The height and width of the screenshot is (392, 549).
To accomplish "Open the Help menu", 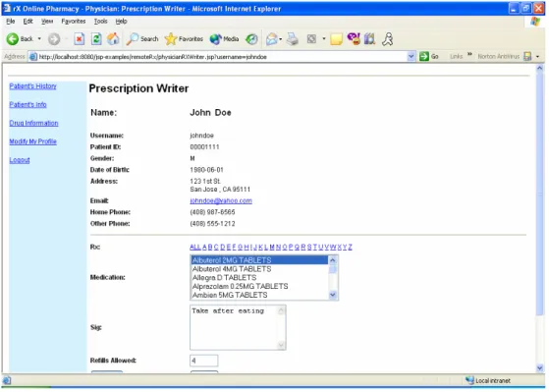I will (121, 22).
